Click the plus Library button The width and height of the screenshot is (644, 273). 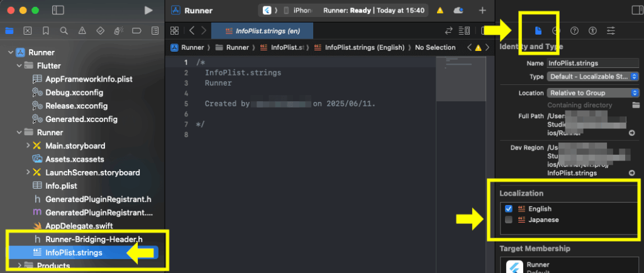coord(482,11)
